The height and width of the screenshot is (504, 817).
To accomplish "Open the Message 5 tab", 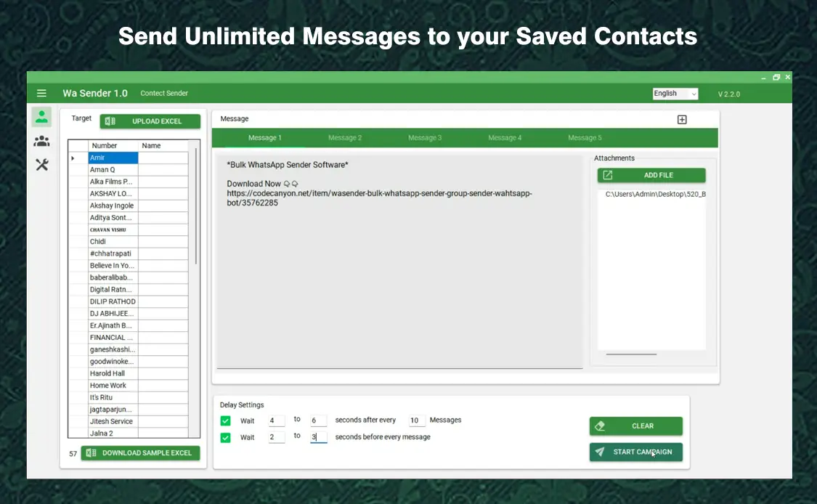I will tap(585, 138).
